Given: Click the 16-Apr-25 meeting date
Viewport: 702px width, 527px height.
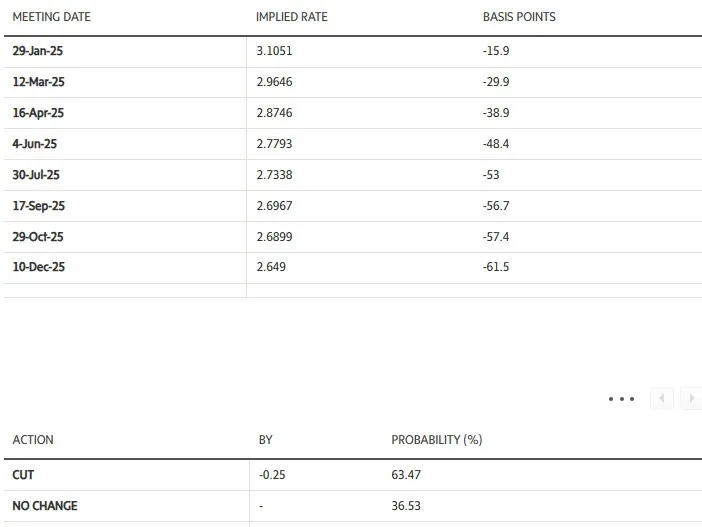Looking at the screenshot, I should [38, 113].
